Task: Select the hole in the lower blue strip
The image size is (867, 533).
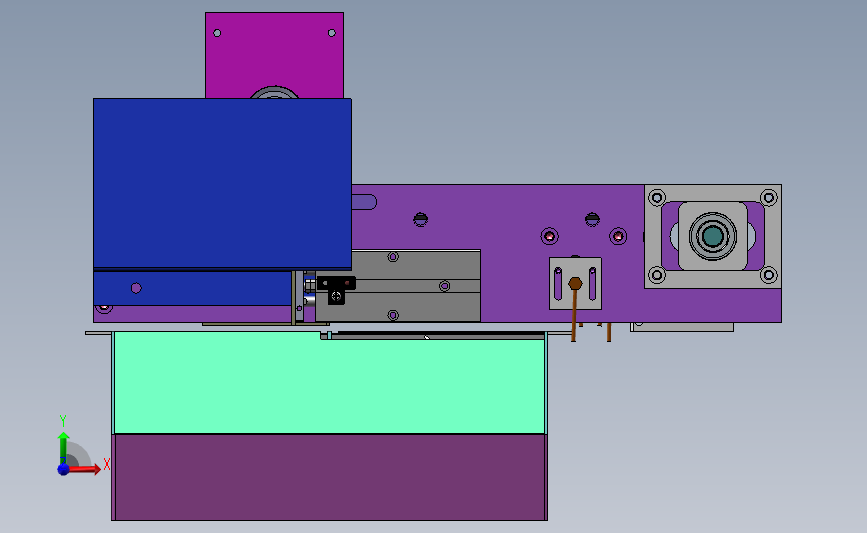Action: [x=136, y=288]
